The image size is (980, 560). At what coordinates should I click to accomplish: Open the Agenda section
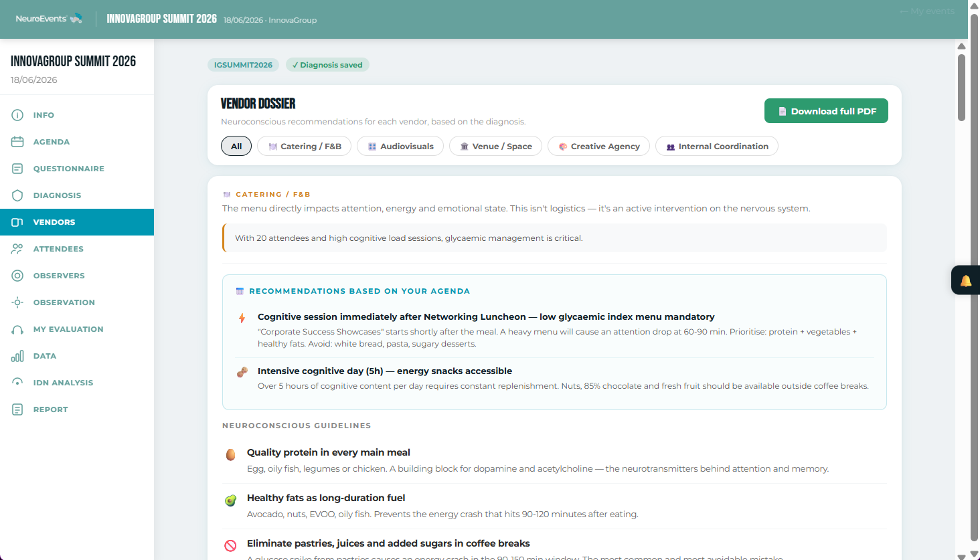pos(77,142)
